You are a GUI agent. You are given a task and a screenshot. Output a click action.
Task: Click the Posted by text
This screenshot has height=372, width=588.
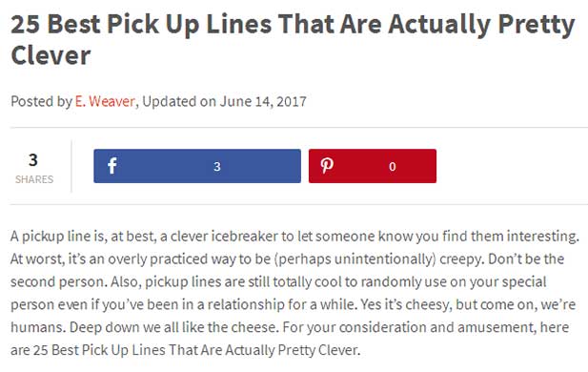click(x=41, y=101)
